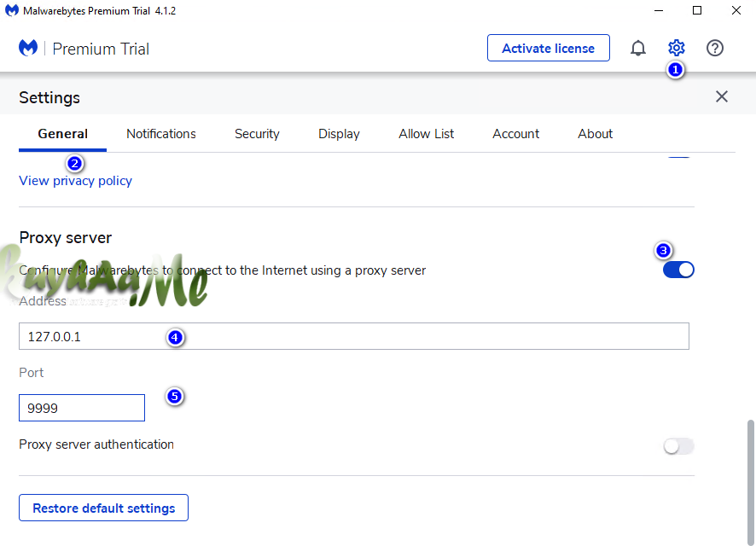Go to the Display tab
The width and height of the screenshot is (756, 546).
339,134
